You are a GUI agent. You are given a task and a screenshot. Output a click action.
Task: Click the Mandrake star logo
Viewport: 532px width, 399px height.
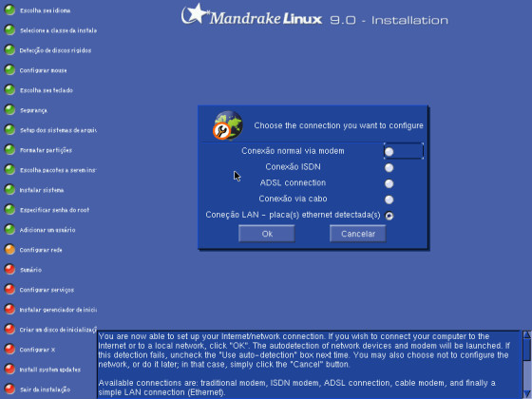click(x=195, y=14)
